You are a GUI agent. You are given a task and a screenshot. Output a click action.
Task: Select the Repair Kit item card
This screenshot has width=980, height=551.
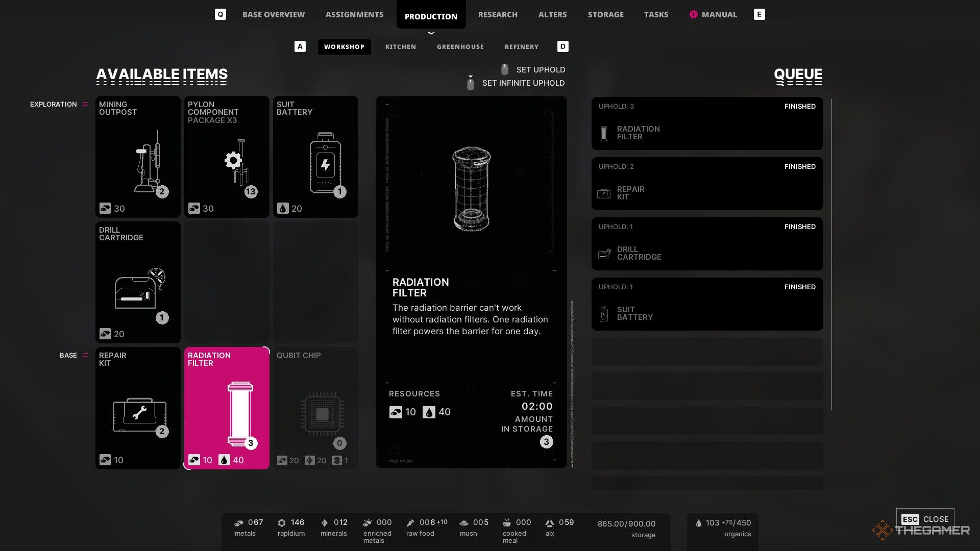138,408
